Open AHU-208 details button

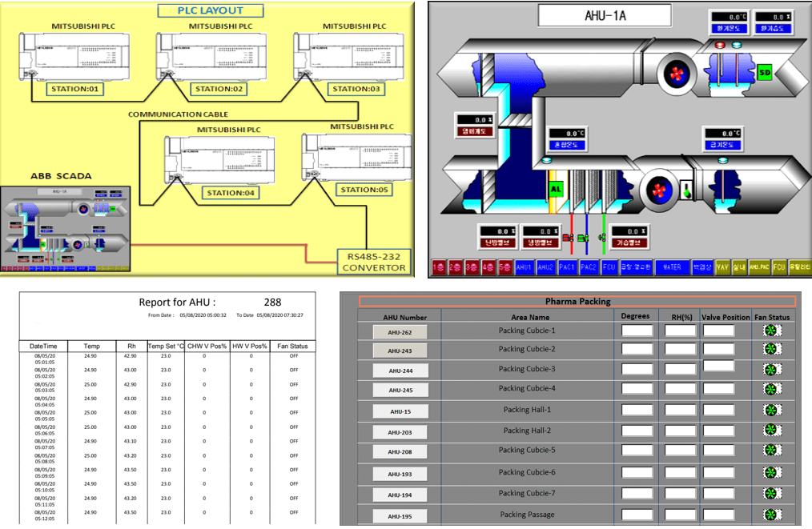click(x=400, y=452)
